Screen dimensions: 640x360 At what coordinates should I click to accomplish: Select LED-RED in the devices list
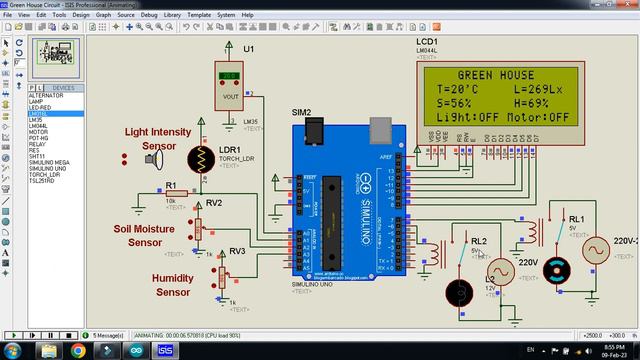tap(56, 107)
